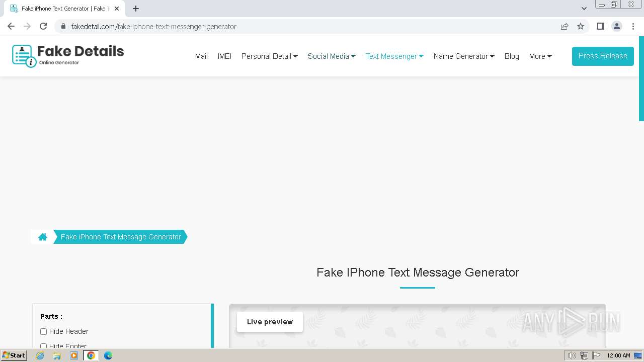Expand the Social Media menu
The image size is (644, 362).
click(x=332, y=56)
